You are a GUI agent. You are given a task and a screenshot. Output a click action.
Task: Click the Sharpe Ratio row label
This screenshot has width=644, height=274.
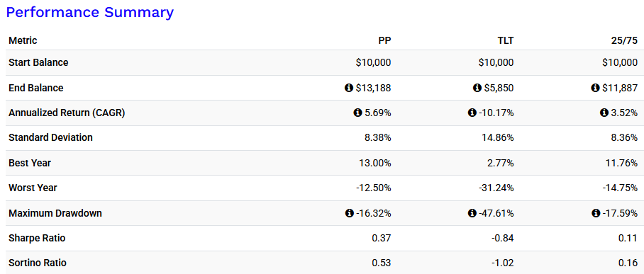pos(37,238)
